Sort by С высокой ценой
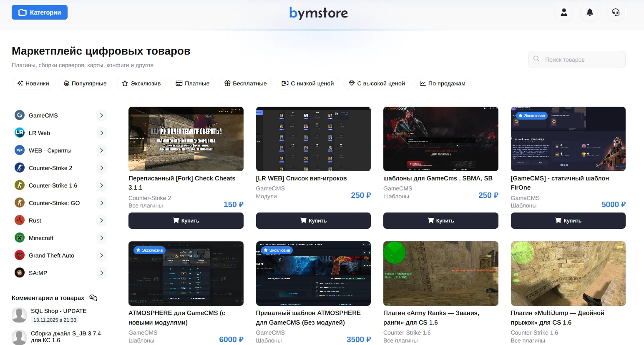The width and height of the screenshot is (644, 345). [377, 83]
